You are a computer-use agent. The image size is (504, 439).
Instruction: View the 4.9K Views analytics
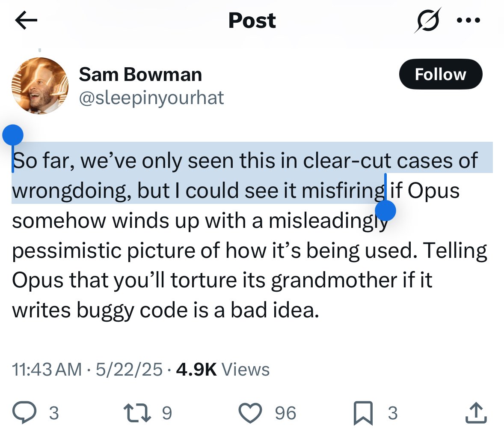(x=223, y=369)
